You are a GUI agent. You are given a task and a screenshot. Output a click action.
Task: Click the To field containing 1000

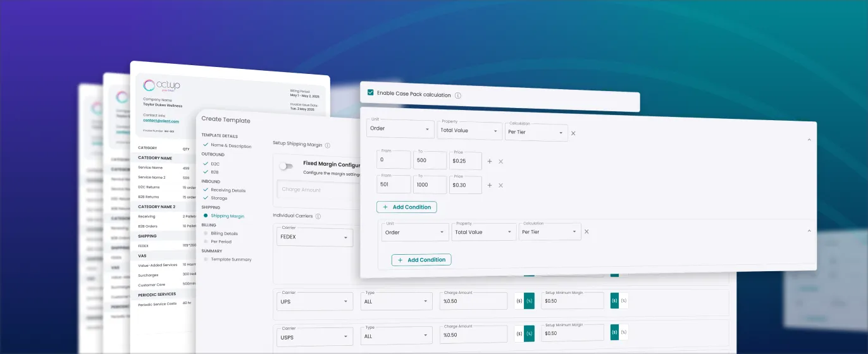coord(430,184)
